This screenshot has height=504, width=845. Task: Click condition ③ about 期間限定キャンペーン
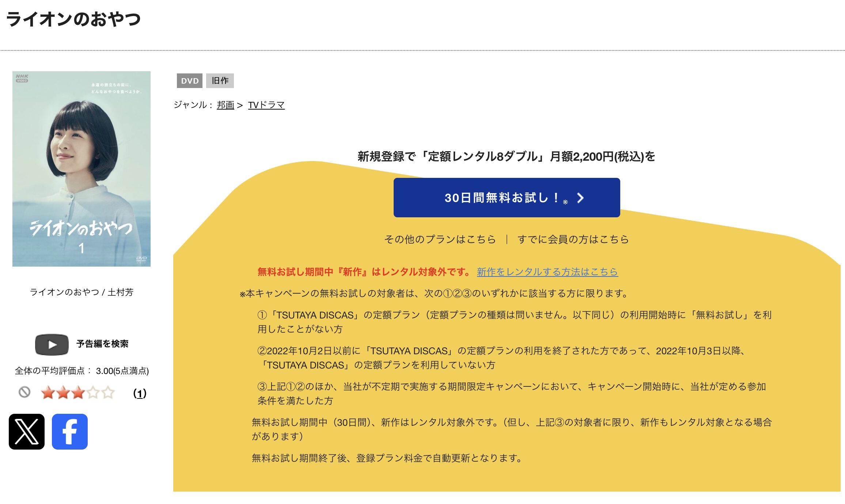[512, 394]
